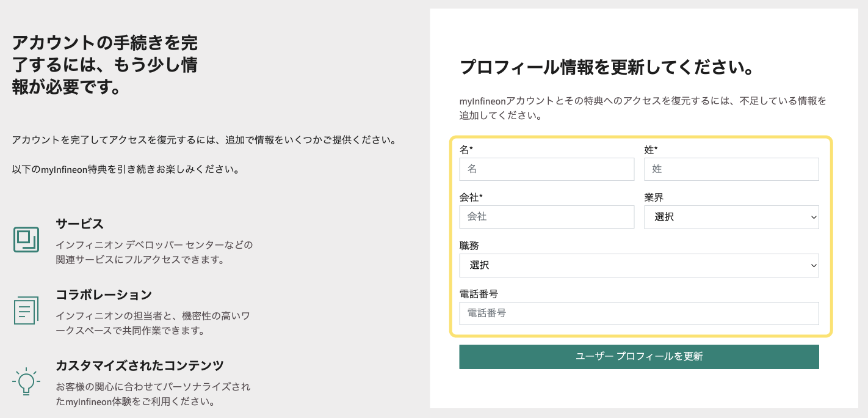Click the 電話番号 label above the field
Viewport: 868px width, 418px height.
click(479, 294)
